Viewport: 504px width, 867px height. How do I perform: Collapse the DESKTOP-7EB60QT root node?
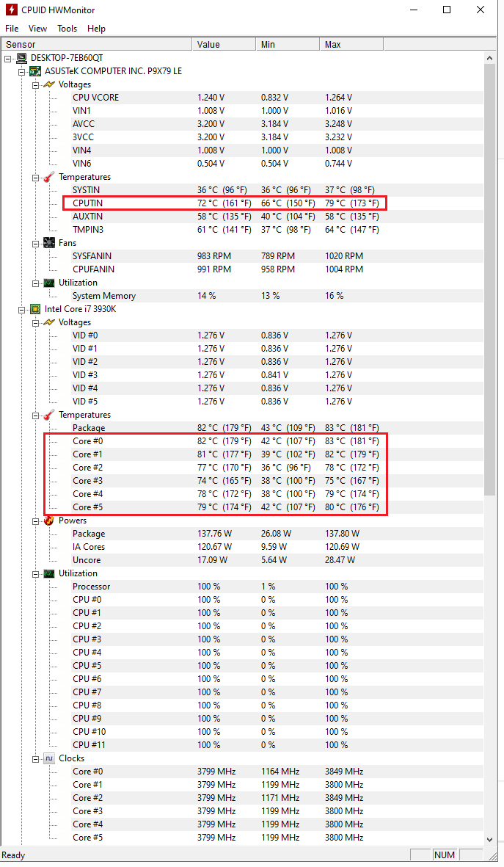(8, 58)
